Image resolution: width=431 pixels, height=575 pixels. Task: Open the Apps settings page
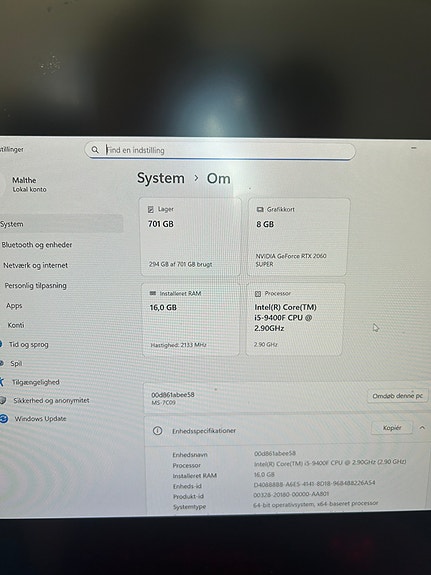[x=14, y=305]
